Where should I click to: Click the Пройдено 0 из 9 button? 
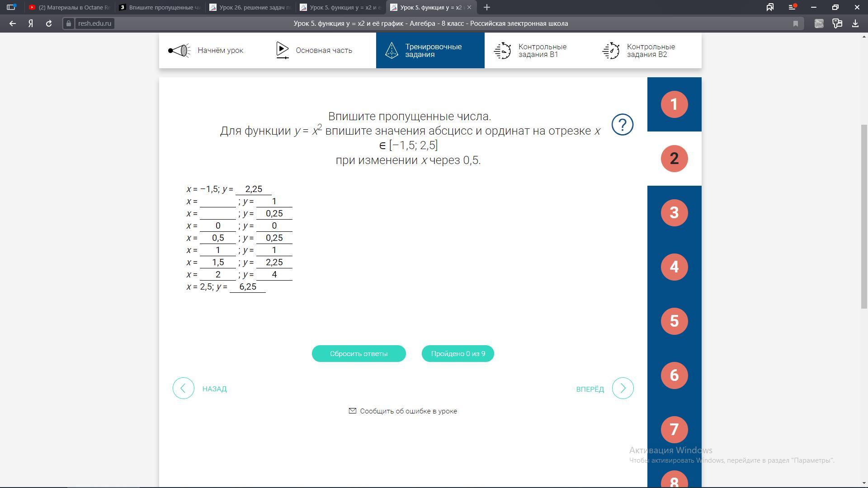[458, 353]
